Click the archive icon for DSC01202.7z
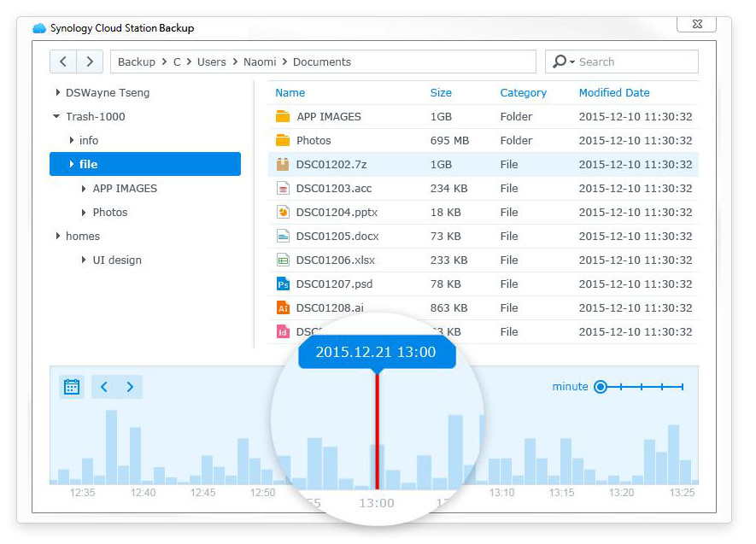 (281, 164)
